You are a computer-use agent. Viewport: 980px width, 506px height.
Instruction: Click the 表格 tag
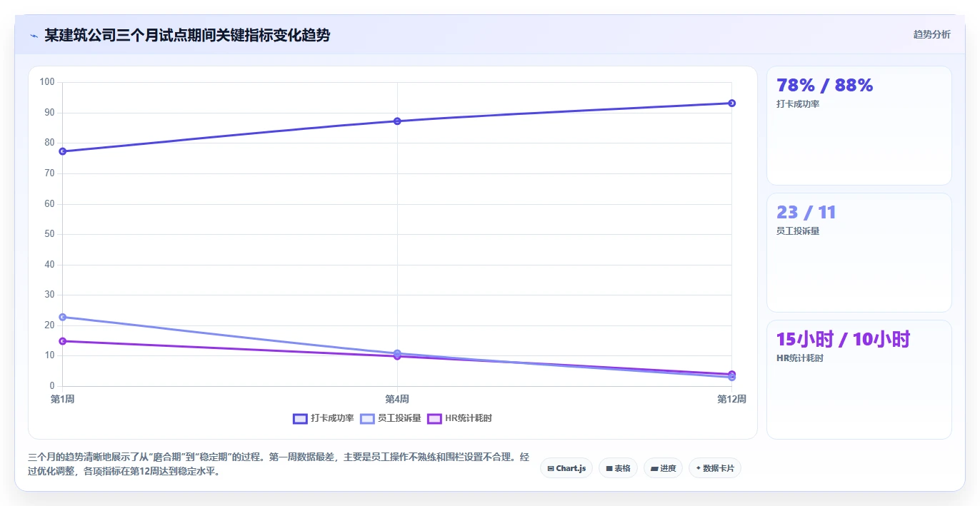pyautogui.click(x=618, y=468)
